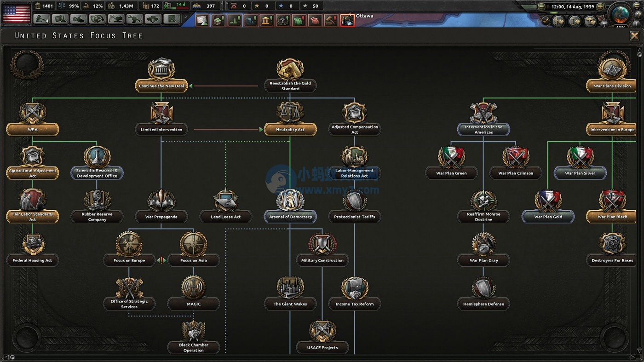Expand the arrow beside top menu tabs
Screen dimensions: 644x362
(185, 17)
